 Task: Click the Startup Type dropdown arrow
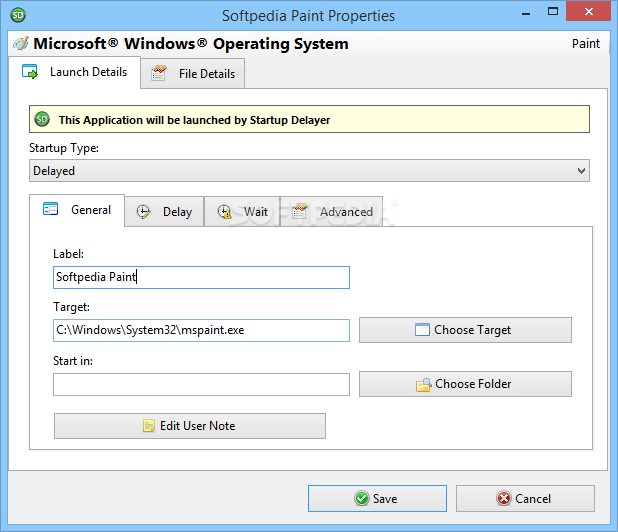click(581, 171)
